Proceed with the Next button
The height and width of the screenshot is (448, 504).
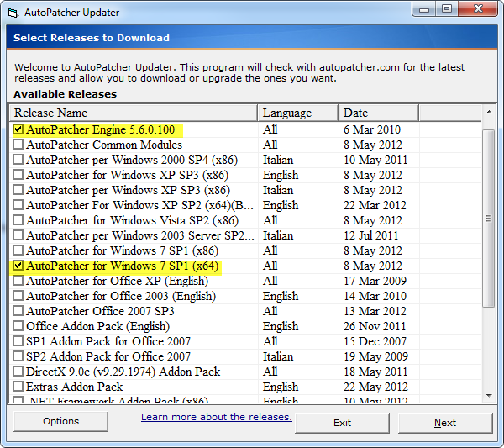tap(445, 423)
